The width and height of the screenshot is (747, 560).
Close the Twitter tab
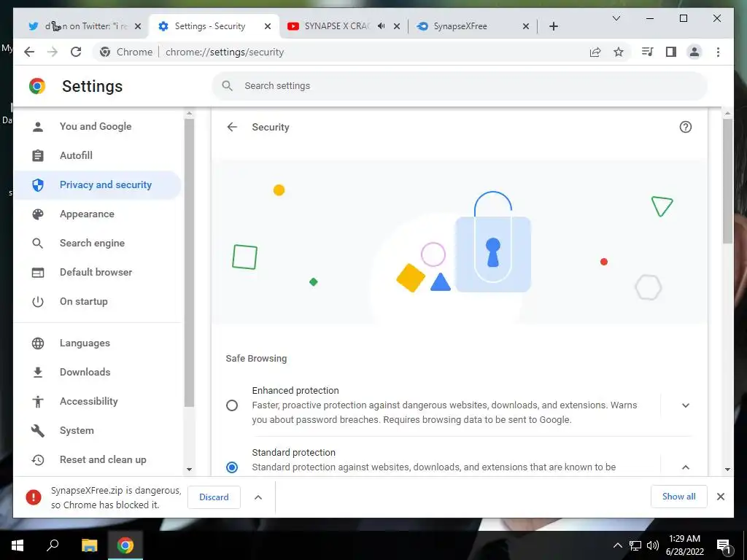pos(138,26)
